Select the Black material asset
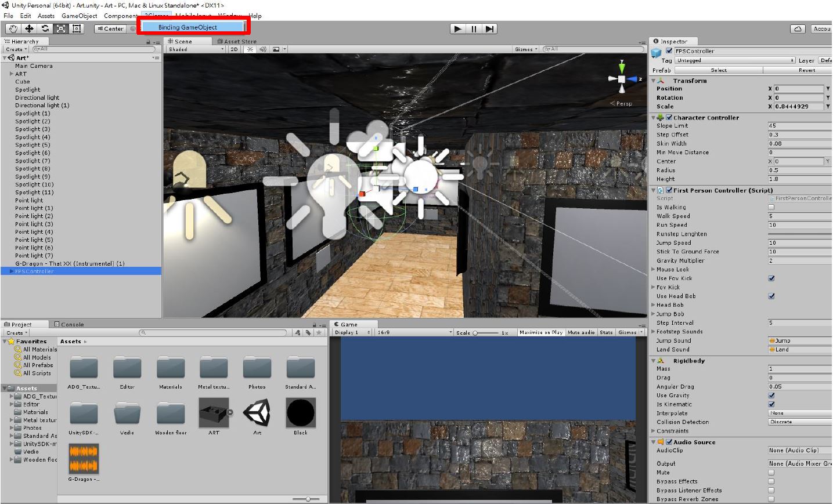This screenshot has height=504, width=833. tap(301, 412)
